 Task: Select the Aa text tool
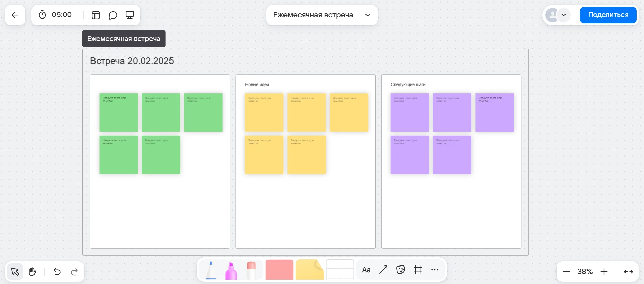tap(366, 270)
